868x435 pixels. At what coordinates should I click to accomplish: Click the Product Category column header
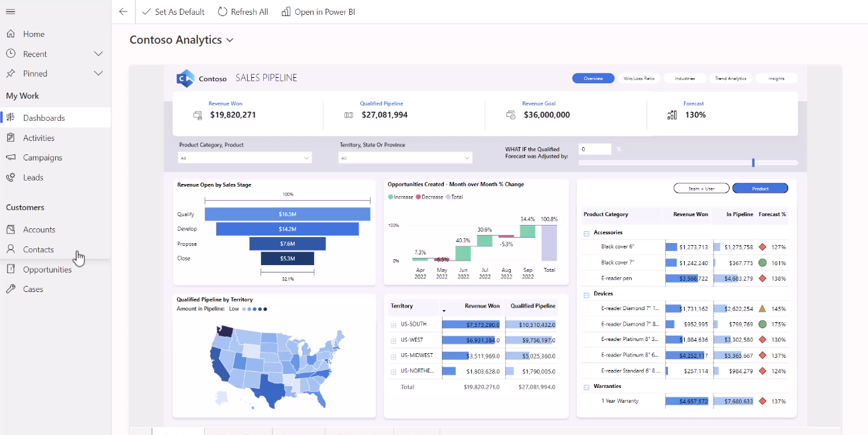(x=606, y=215)
